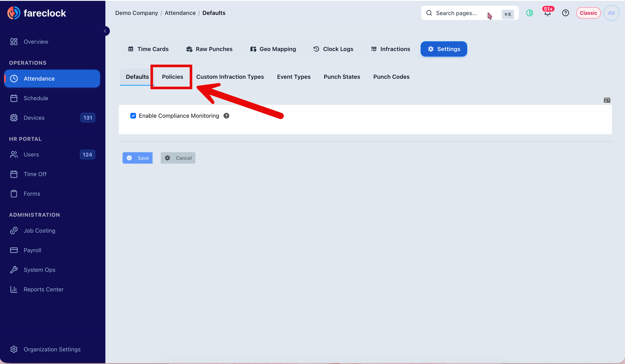Collapse the sidebar with the chevron
Viewport: 625px width, 364px height.
(x=105, y=31)
